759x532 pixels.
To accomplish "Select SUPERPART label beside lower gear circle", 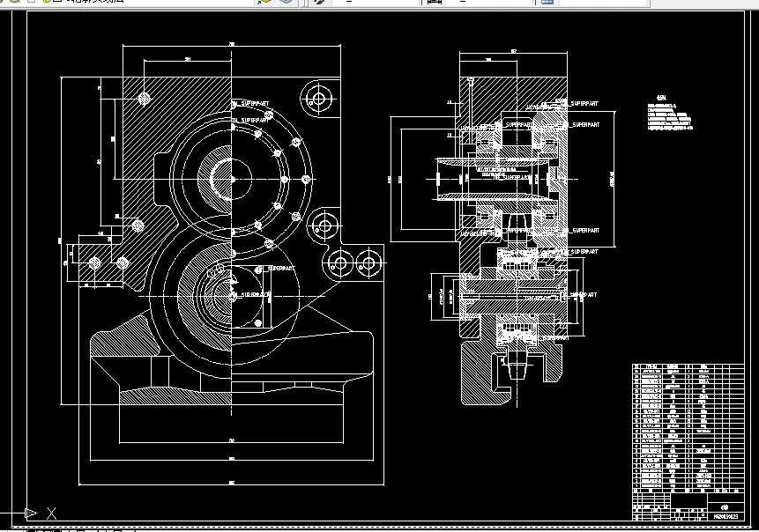I will coord(280,268).
